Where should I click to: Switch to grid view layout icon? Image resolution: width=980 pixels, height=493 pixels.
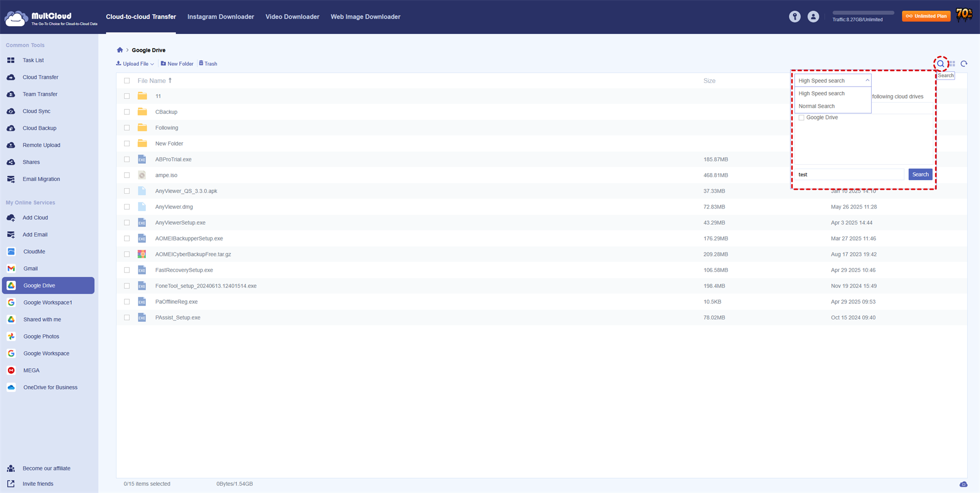click(952, 64)
